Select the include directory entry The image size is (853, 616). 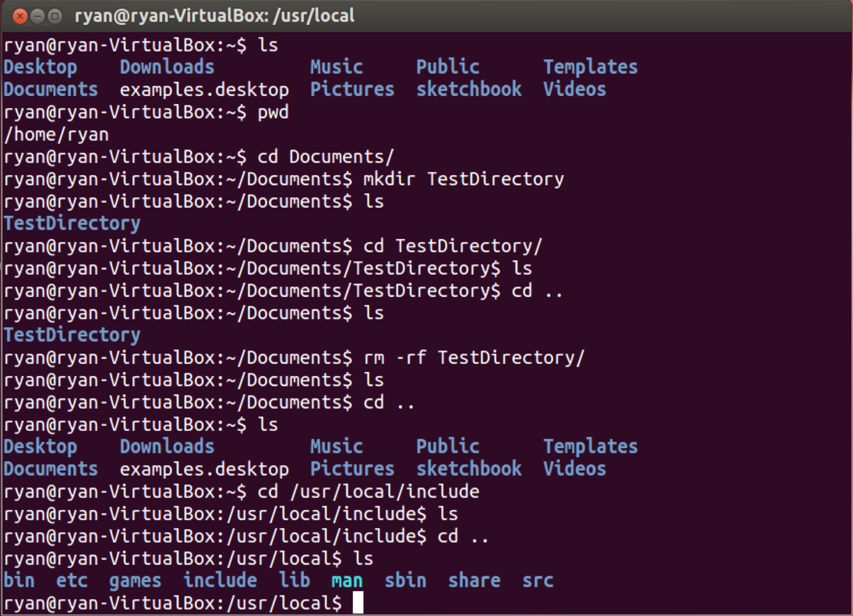click(x=221, y=580)
